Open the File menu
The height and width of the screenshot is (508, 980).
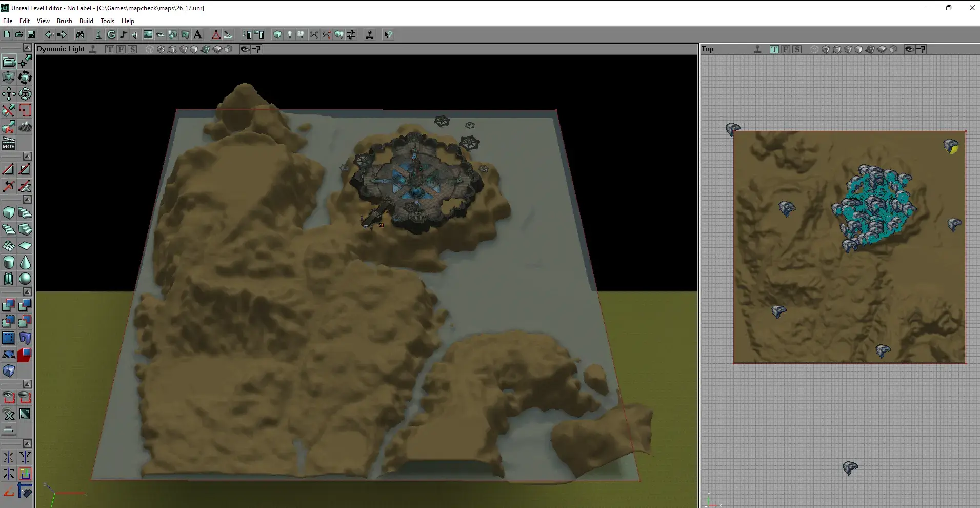click(x=8, y=21)
